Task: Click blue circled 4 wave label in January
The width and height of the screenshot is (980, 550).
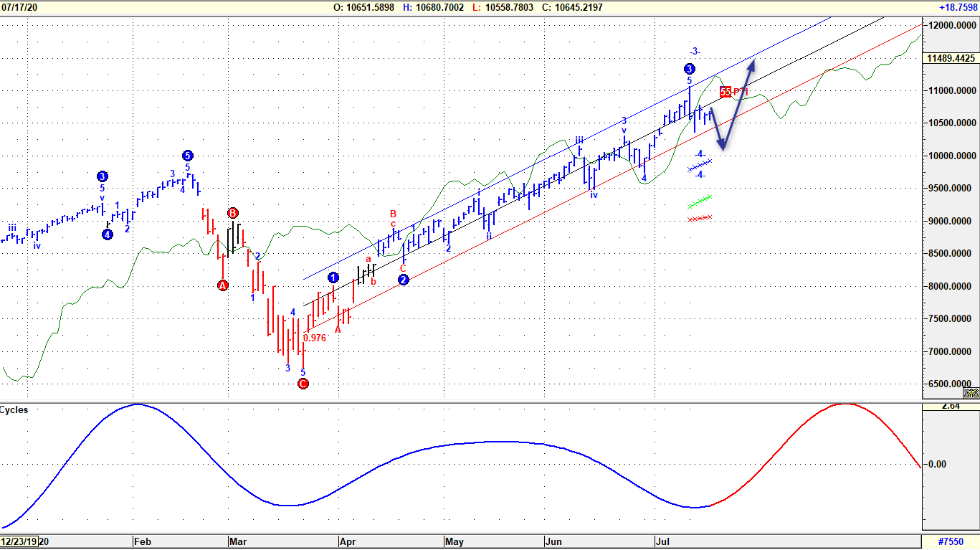Action: point(107,234)
